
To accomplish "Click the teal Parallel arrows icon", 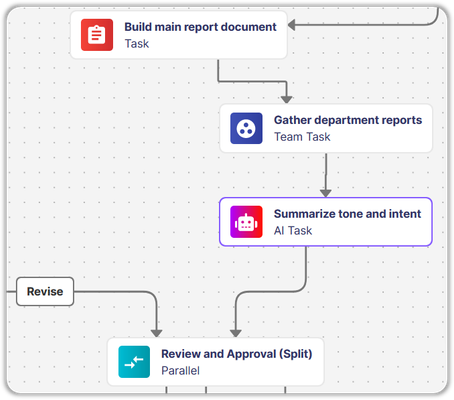I will click(134, 362).
